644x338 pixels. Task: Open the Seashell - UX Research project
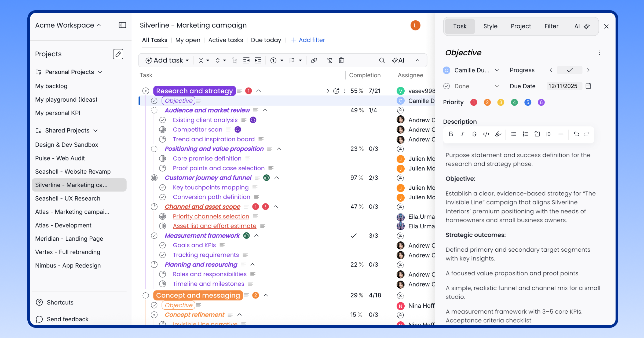(68, 199)
